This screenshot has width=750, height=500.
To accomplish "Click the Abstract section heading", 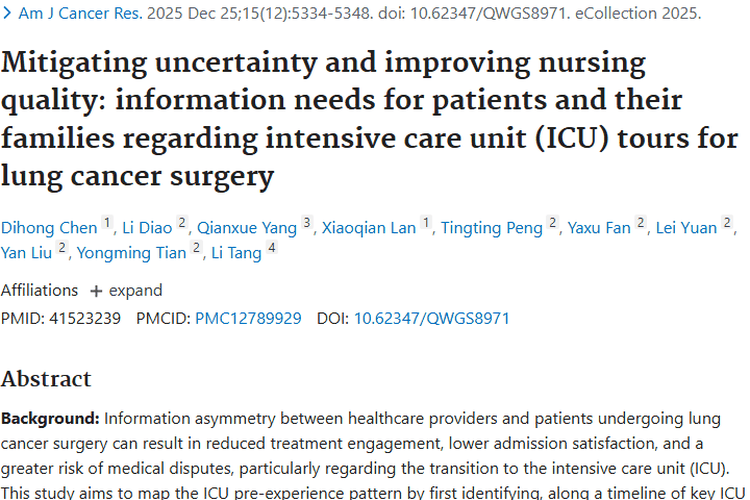I will (x=46, y=379).
